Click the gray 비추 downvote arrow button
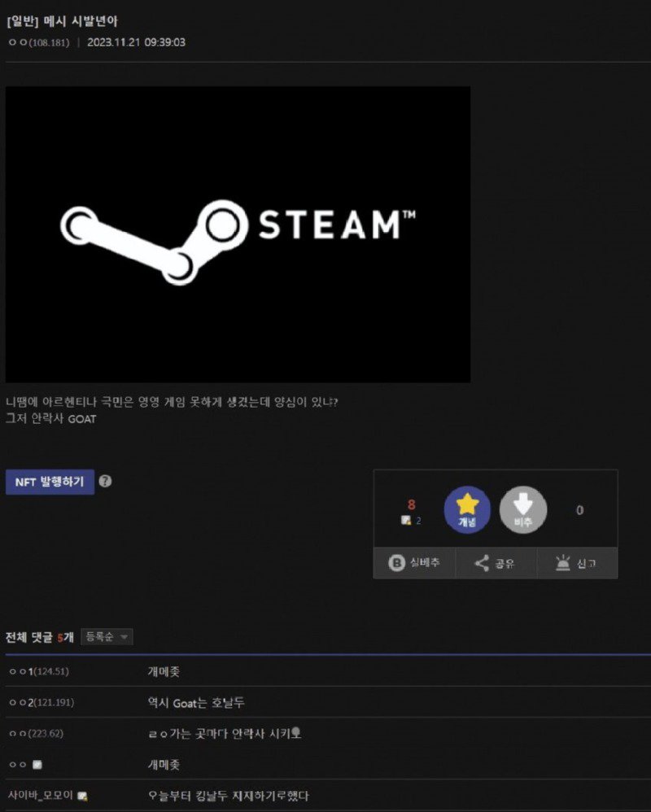This screenshot has height=812, width=651. coord(523,509)
